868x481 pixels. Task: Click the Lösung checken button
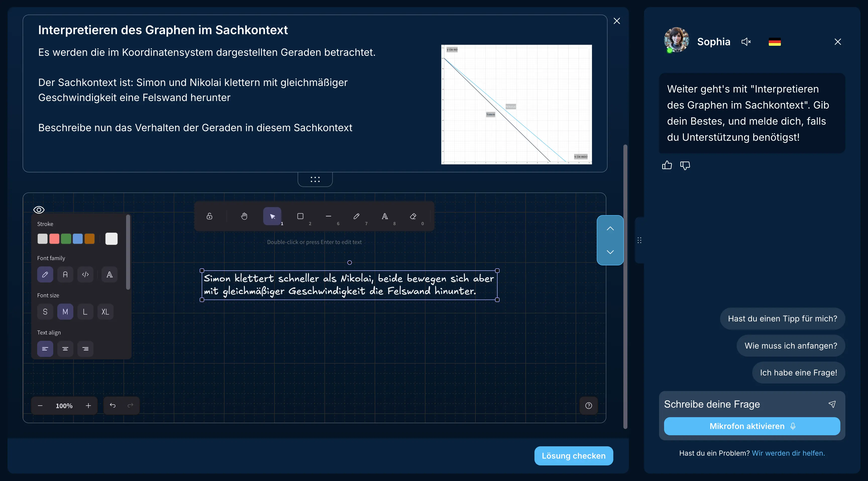[x=573, y=456]
